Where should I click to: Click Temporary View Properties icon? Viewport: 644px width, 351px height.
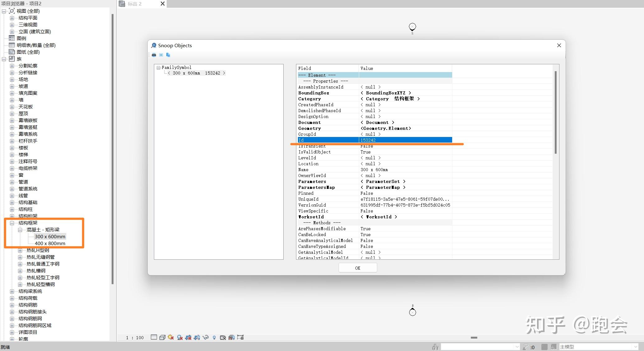(223, 337)
